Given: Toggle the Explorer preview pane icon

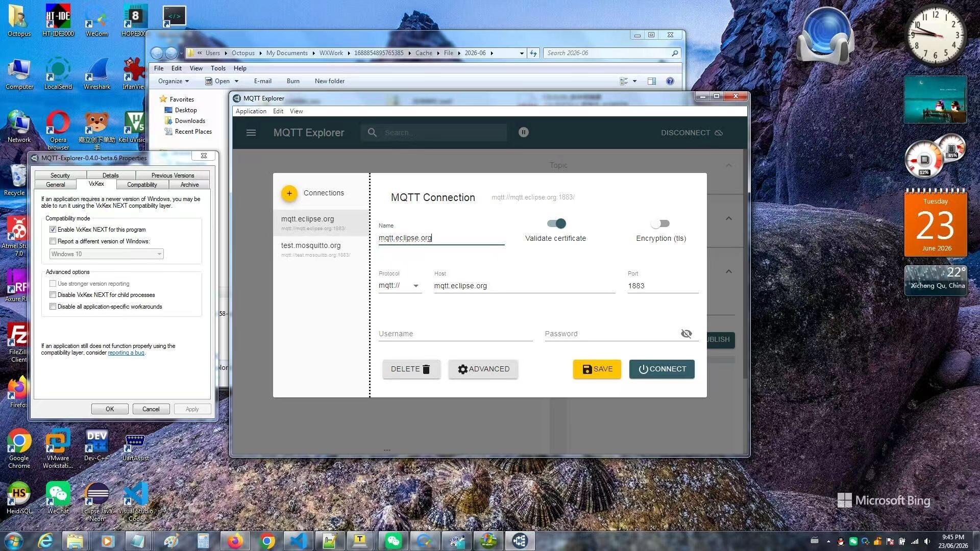Looking at the screenshot, I should pos(652,81).
